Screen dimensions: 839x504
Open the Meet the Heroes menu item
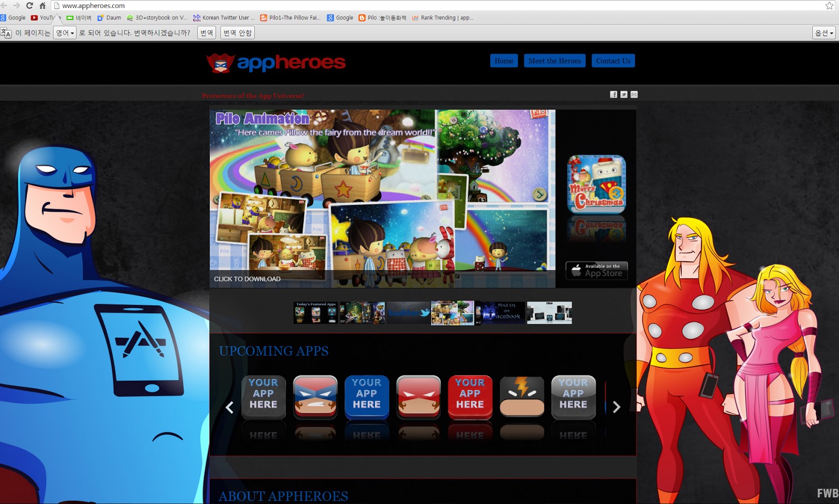click(555, 61)
